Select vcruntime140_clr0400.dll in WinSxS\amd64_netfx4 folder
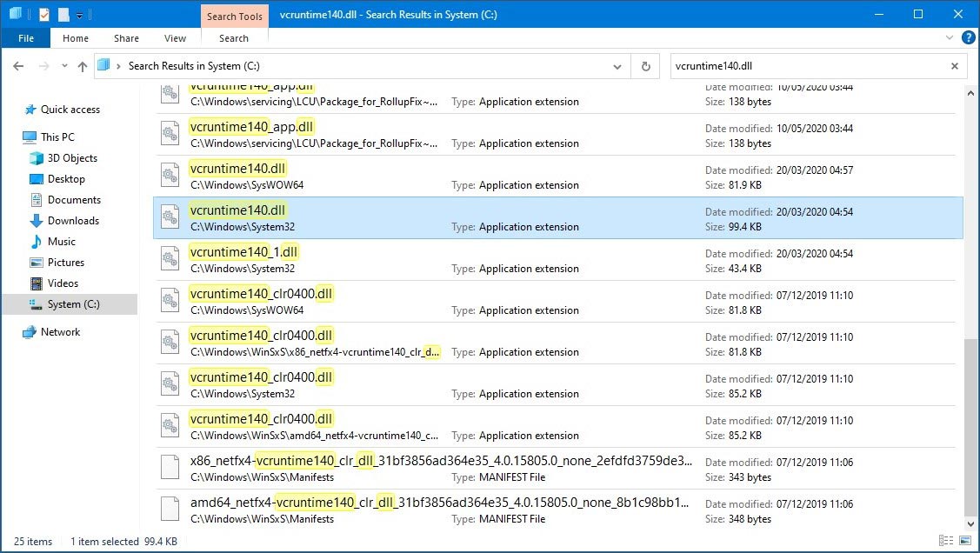 pyautogui.click(x=557, y=427)
